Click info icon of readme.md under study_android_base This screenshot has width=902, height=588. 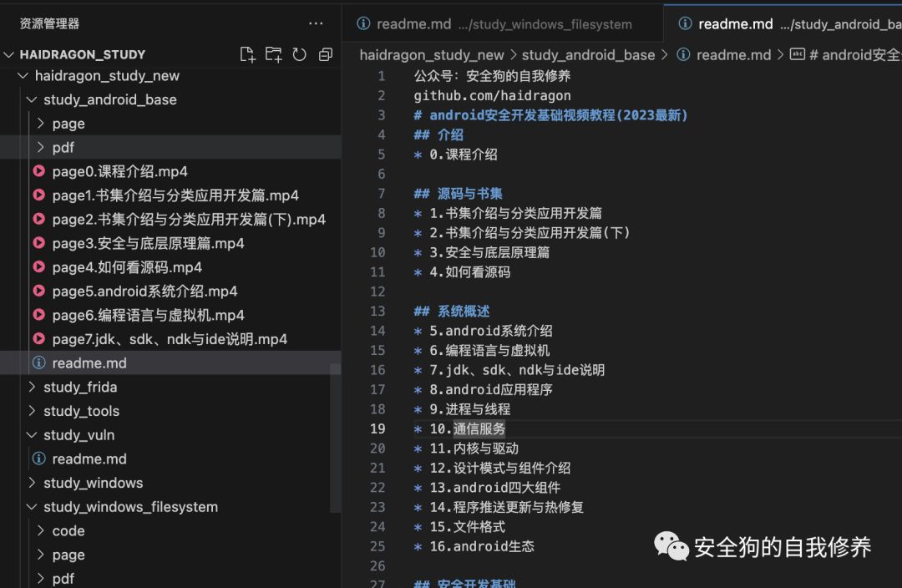pyautogui.click(x=39, y=362)
